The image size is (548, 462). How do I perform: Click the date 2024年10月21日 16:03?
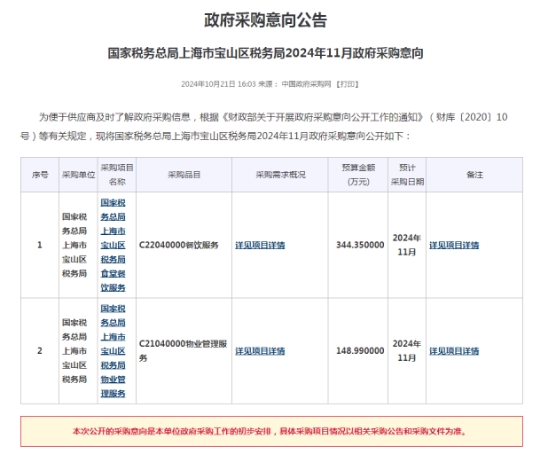218,84
